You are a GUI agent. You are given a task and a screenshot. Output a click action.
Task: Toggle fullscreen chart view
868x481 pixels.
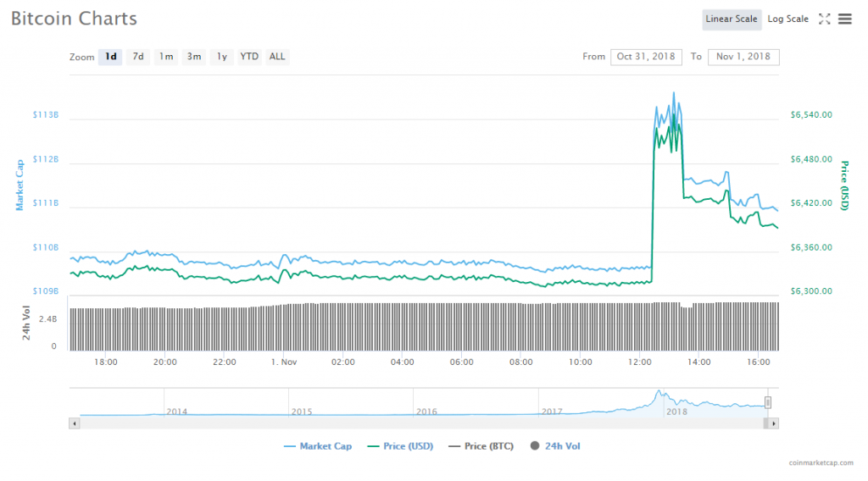824,19
